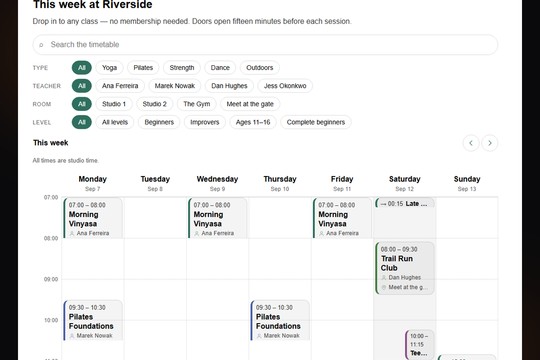Image resolution: width=540 pixels, height=360 pixels.
Task: Open Monday 09:30 Pilates Foundations class
Action: 93,320
